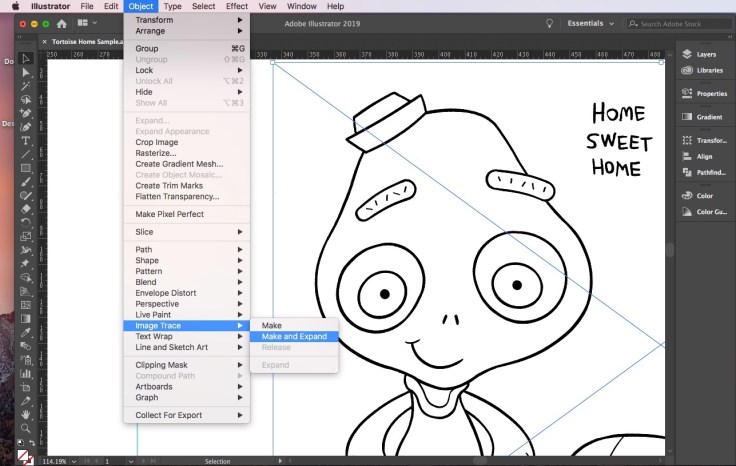Click Rasterize in the Object menu
Viewport: 736px width, 466px height.
[157, 153]
